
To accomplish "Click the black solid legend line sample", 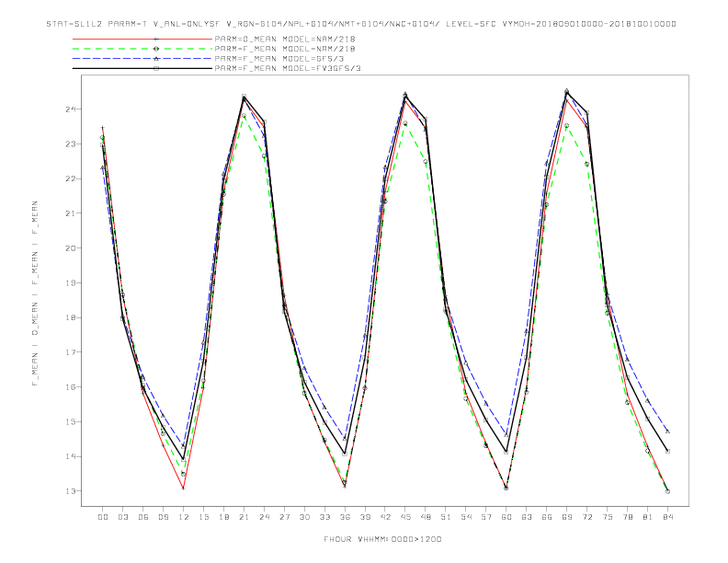I will (x=142, y=68).
